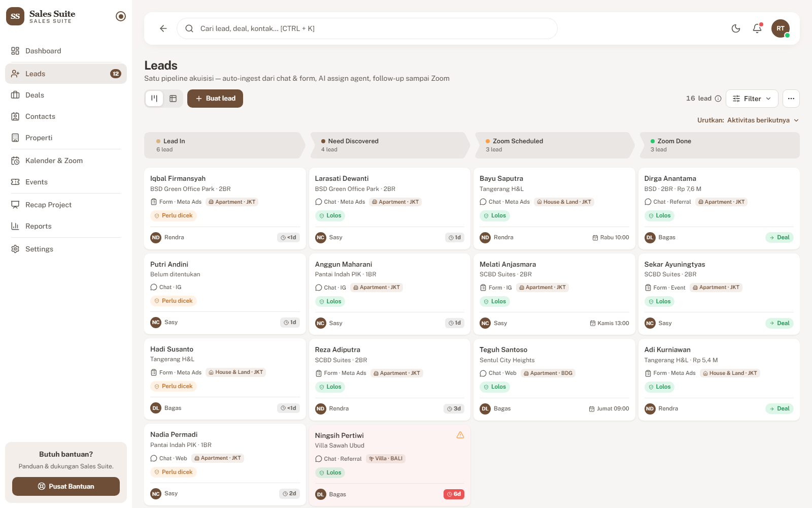This screenshot has height=508, width=812.
Task: Select the Lead In stage header
Action: click(x=224, y=145)
